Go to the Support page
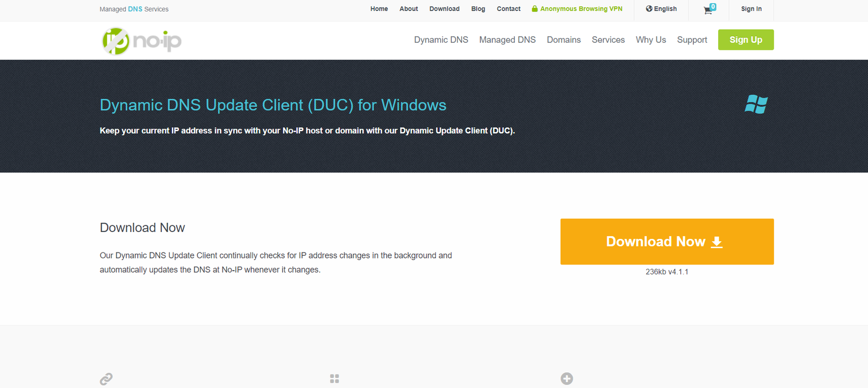Image resolution: width=868 pixels, height=388 pixels. (x=692, y=40)
